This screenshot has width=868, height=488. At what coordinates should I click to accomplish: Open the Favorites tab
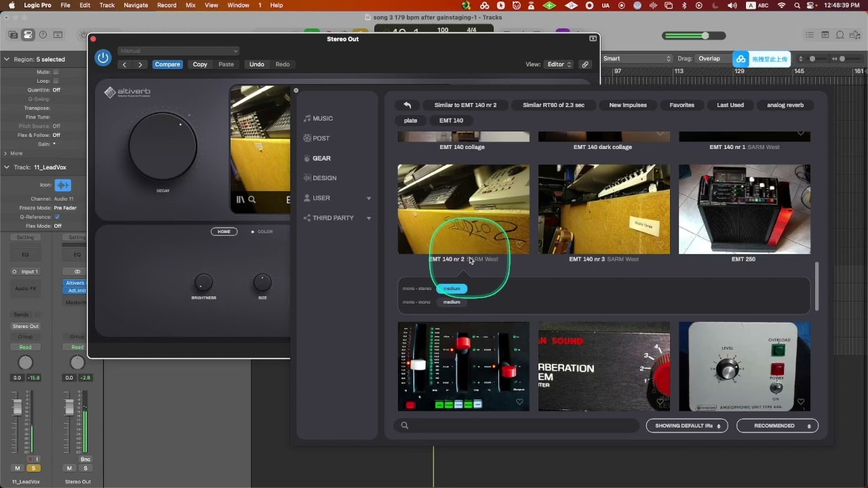tap(682, 105)
